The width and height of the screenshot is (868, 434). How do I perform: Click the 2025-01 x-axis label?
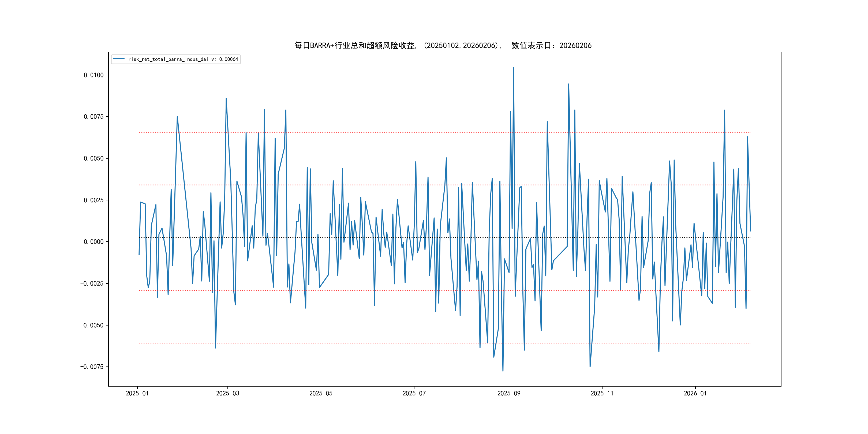coord(137,393)
